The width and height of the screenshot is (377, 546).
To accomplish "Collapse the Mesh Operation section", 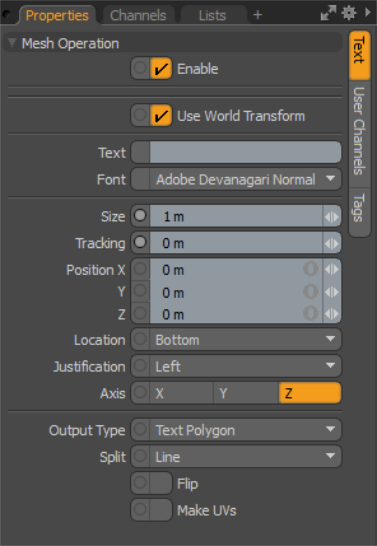I will 12,43.
